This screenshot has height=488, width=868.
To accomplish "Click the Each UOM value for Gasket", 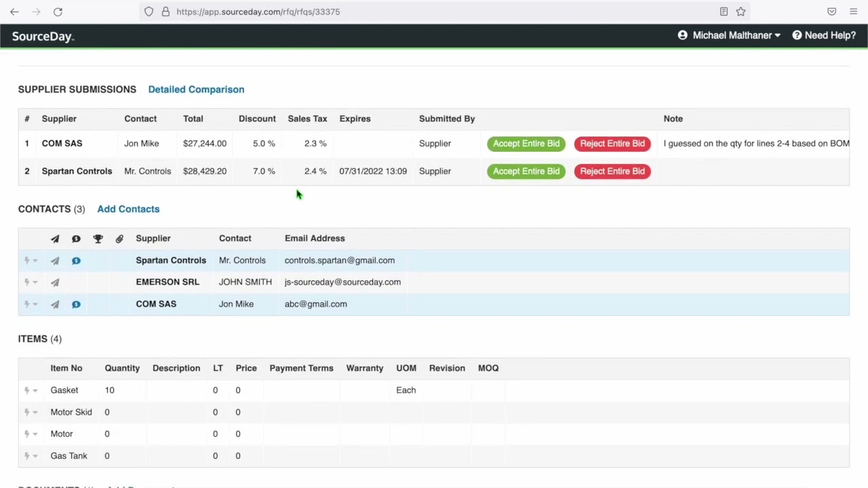I will 406,390.
